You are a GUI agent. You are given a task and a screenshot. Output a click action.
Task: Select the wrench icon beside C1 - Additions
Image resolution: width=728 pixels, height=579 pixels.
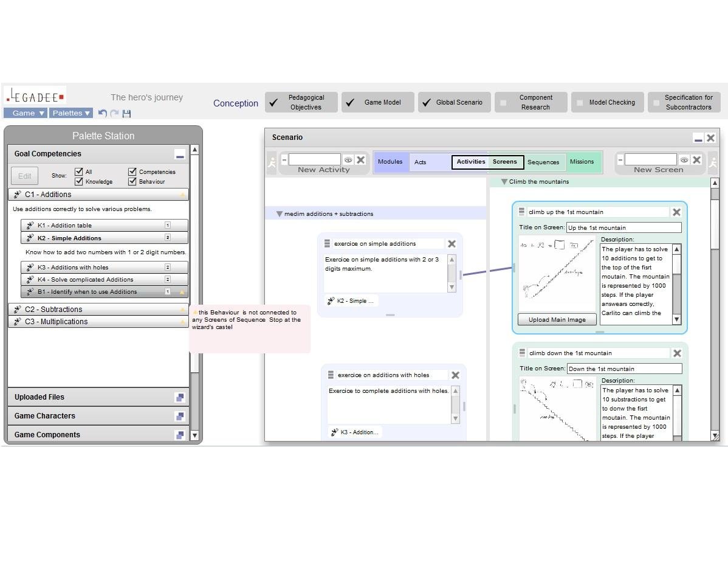tap(18, 194)
